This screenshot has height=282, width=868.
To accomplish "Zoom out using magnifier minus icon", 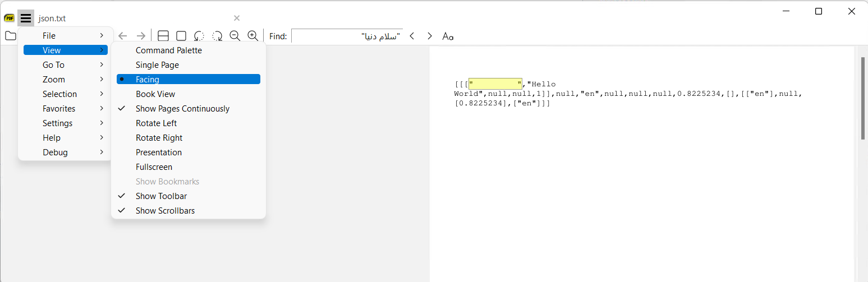I will tap(235, 36).
